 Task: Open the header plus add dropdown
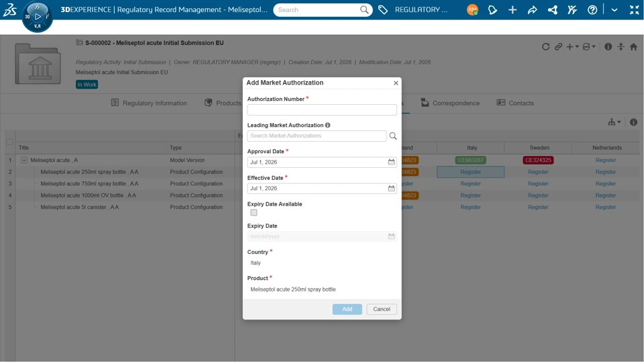pyautogui.click(x=572, y=47)
